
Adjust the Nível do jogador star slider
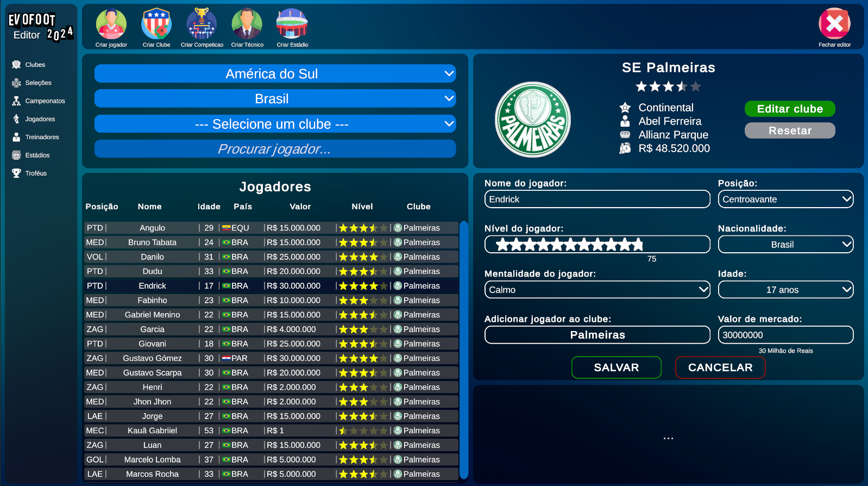[x=597, y=245]
